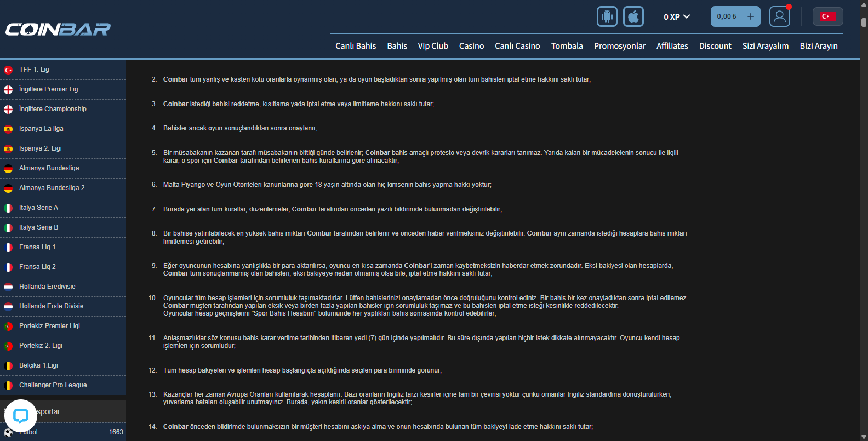Viewport: 868px width, 441px height.
Task: Click Bizi Arayın in the navigation
Action: 819,46
